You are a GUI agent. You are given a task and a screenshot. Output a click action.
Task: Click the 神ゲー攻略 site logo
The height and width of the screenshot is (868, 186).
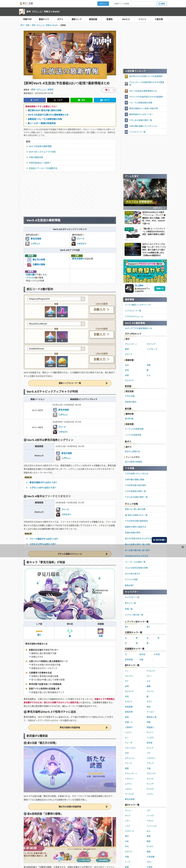[26, 4]
